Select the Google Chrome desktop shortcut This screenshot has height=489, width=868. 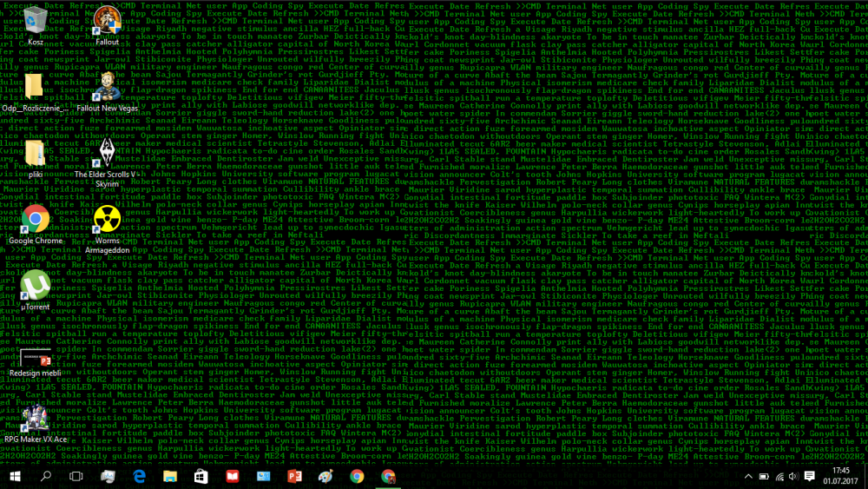coord(36,225)
